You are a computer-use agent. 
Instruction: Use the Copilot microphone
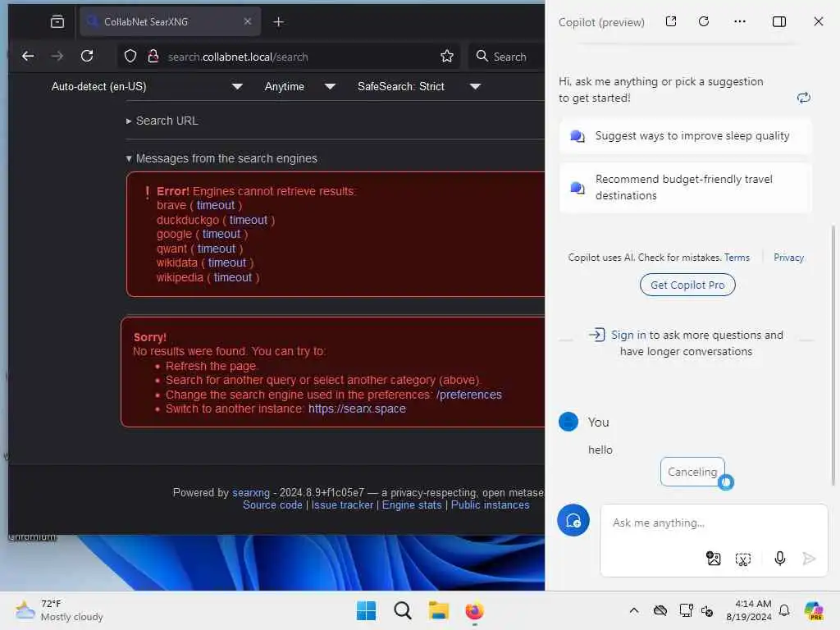click(x=780, y=559)
